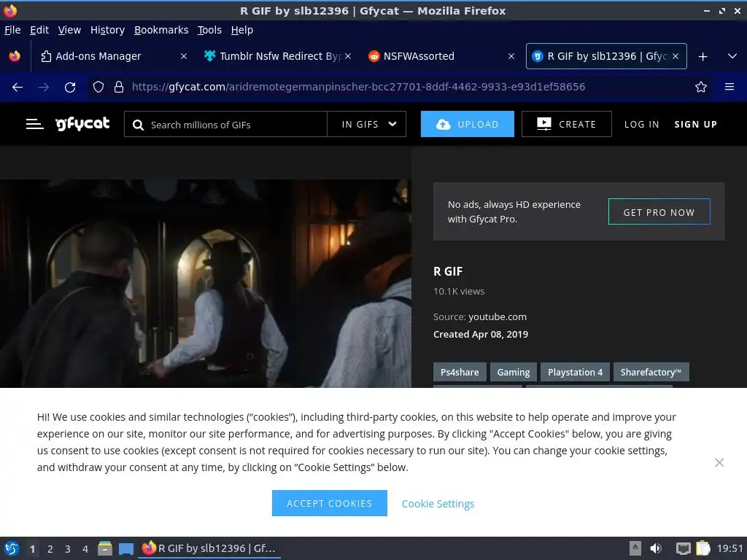This screenshot has height=560, width=747.
Task: Open the Edit menu
Action: [x=39, y=30]
